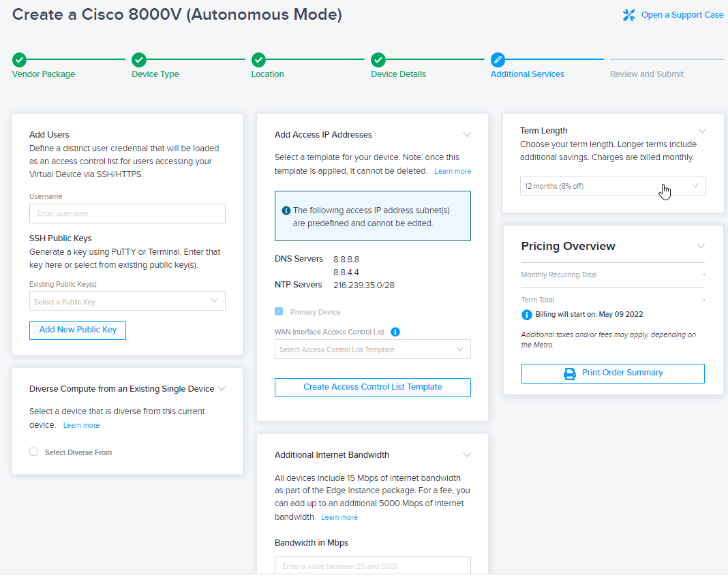Click the 8.8.8.8 DNS server value
Image resolution: width=728 pixels, height=577 pixels.
point(346,260)
